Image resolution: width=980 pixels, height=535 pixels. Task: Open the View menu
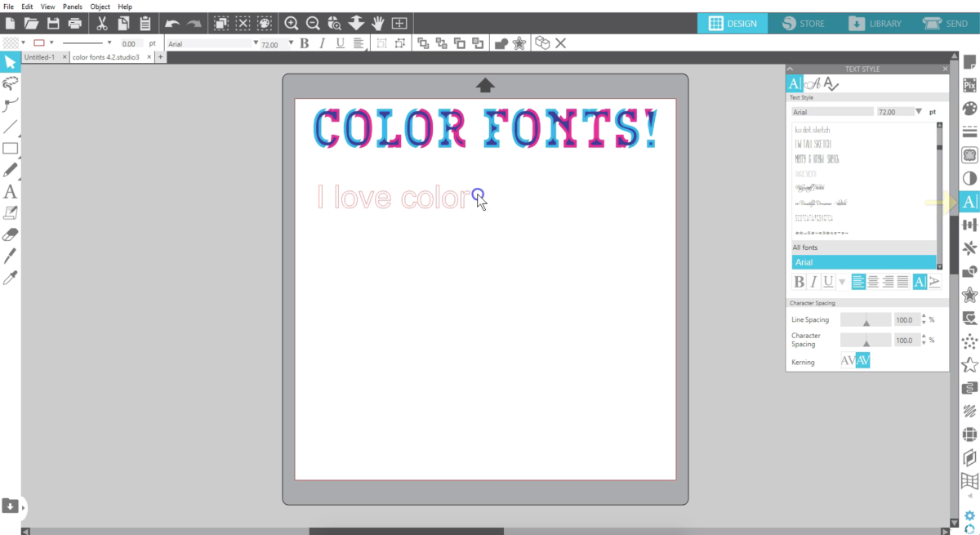click(48, 7)
